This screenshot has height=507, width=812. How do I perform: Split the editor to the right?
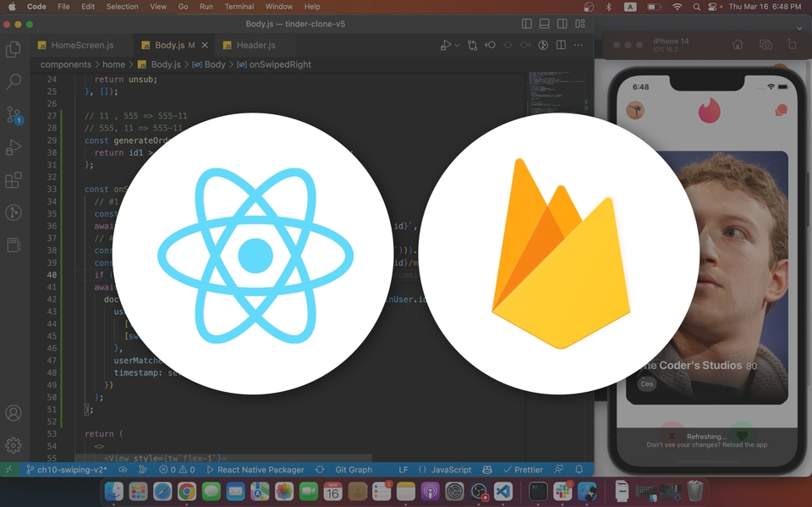(561, 45)
